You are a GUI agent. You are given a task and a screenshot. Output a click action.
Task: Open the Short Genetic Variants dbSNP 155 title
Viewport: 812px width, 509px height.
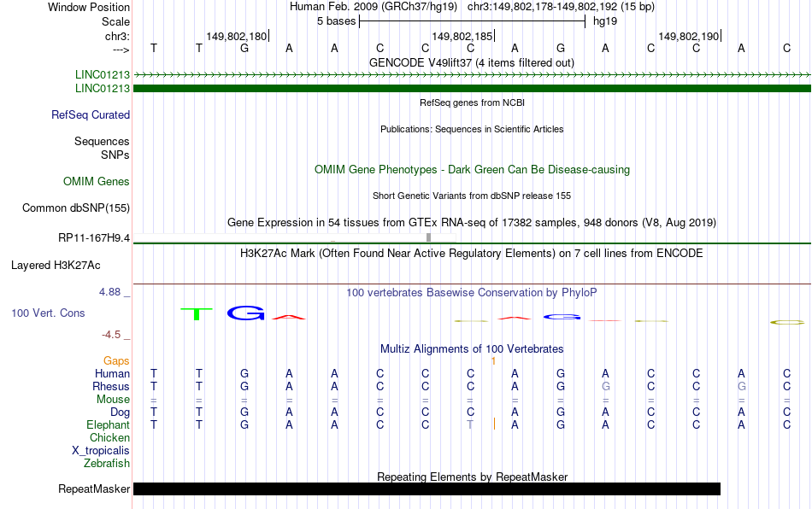(x=471, y=196)
